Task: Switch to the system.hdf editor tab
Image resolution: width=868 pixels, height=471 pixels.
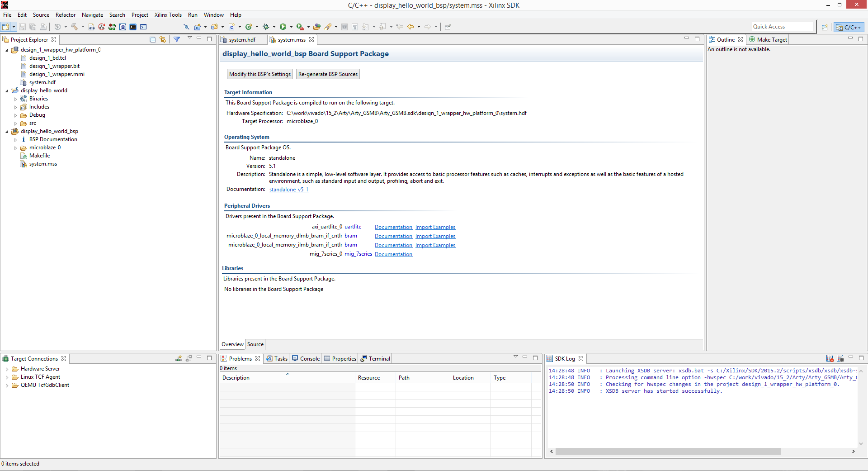Action: click(x=242, y=40)
